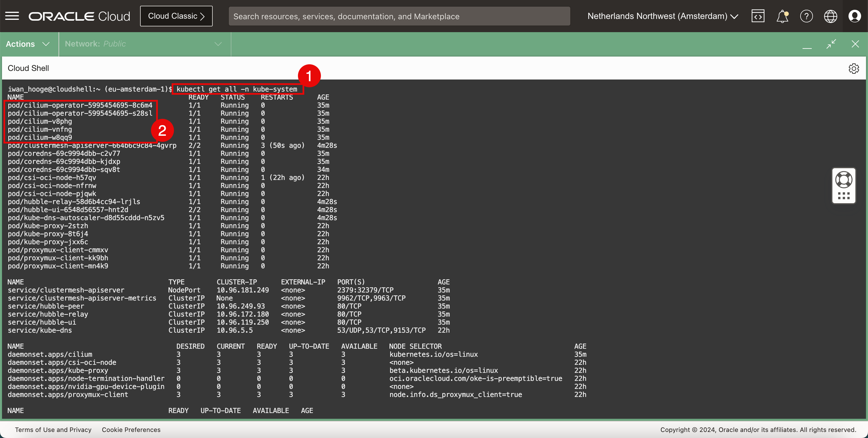Open the notifications bell
868x438 pixels.
pos(782,16)
